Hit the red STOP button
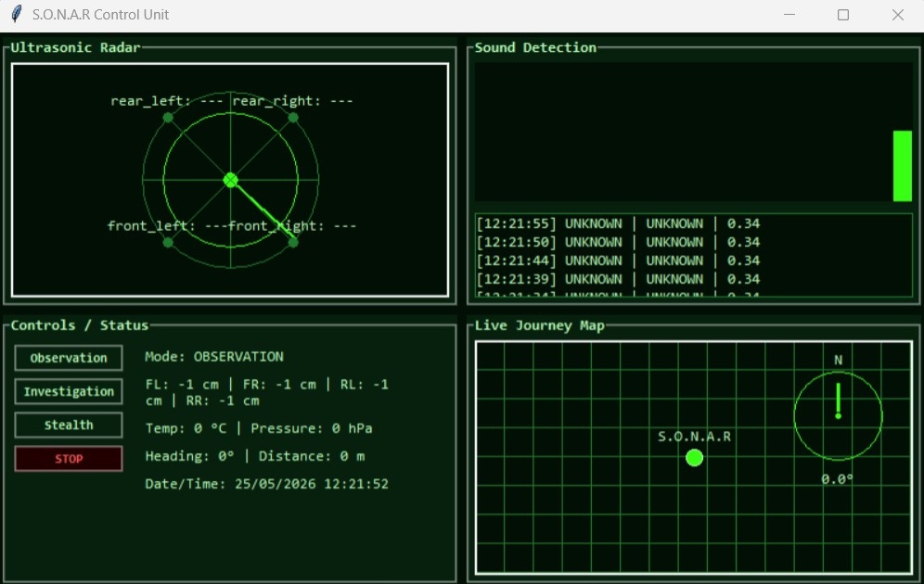The width and height of the screenshot is (924, 584). point(69,458)
